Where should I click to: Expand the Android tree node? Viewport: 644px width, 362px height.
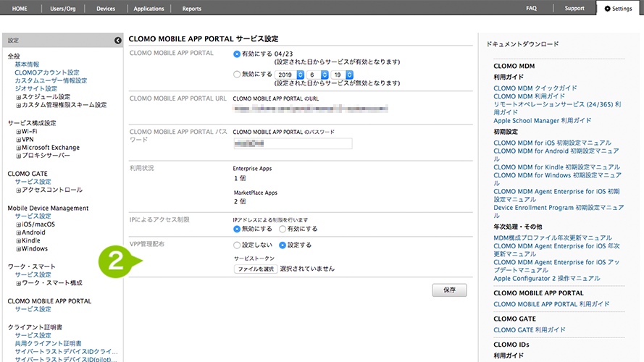coord(19,232)
